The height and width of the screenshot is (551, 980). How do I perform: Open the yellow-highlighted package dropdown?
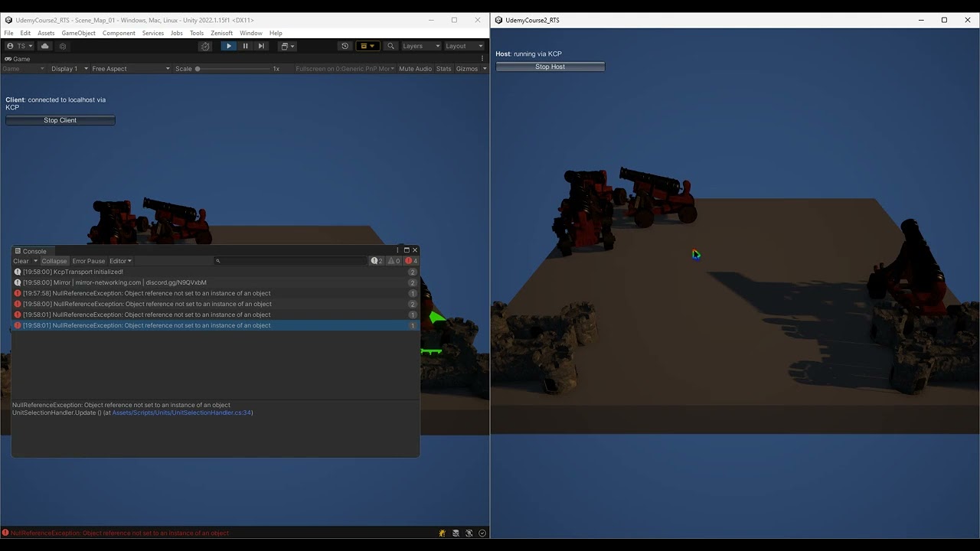tap(367, 46)
